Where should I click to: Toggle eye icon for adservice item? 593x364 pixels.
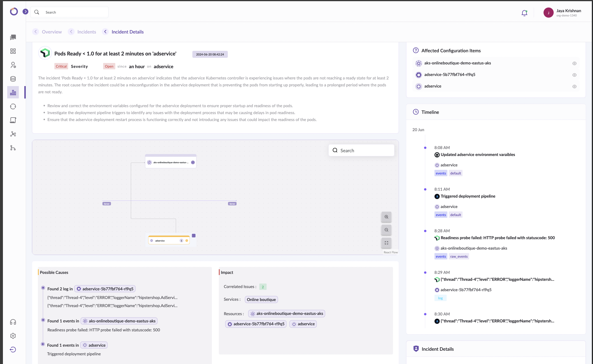574,86
